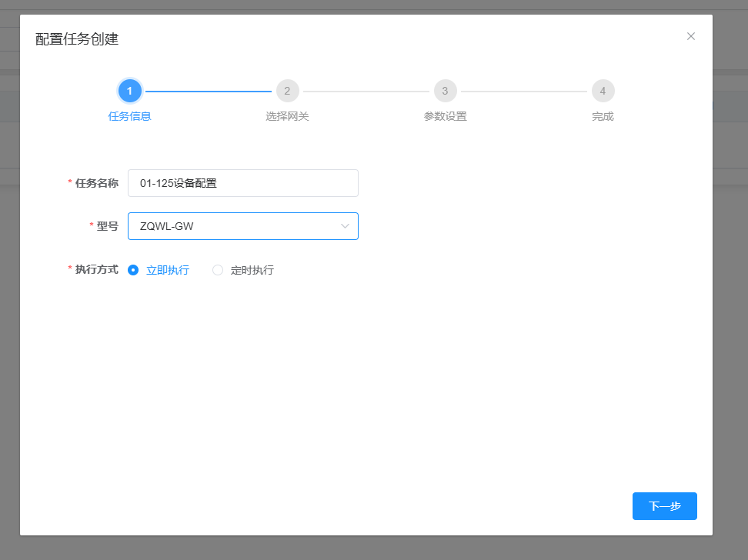This screenshot has height=560, width=748.
Task: Open the 型号 dropdown showing ZQWL-GW
Action: pyautogui.click(x=243, y=226)
